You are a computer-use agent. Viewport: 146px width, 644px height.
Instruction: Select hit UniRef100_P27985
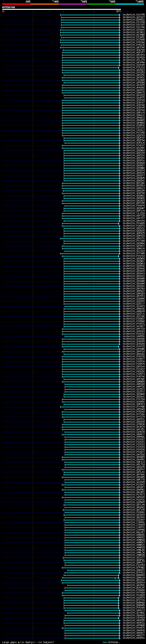tap(134, 40)
